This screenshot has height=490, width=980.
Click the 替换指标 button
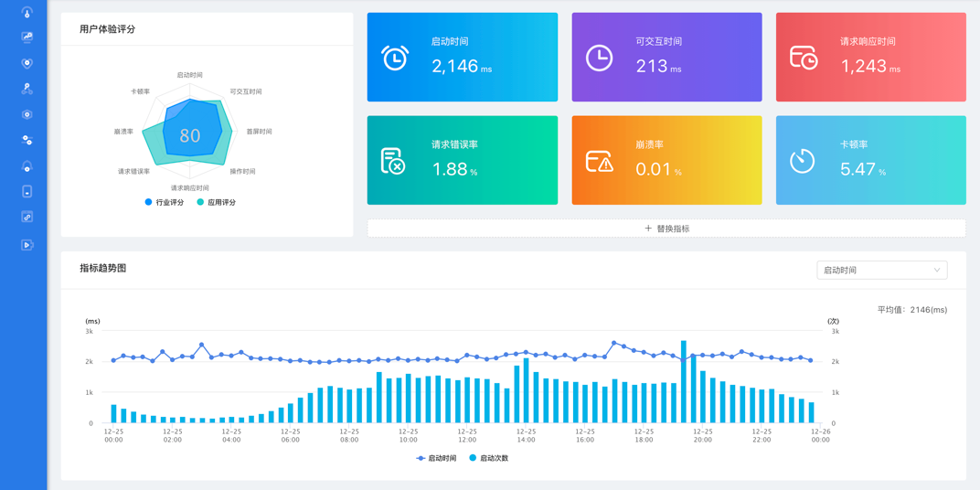(666, 229)
